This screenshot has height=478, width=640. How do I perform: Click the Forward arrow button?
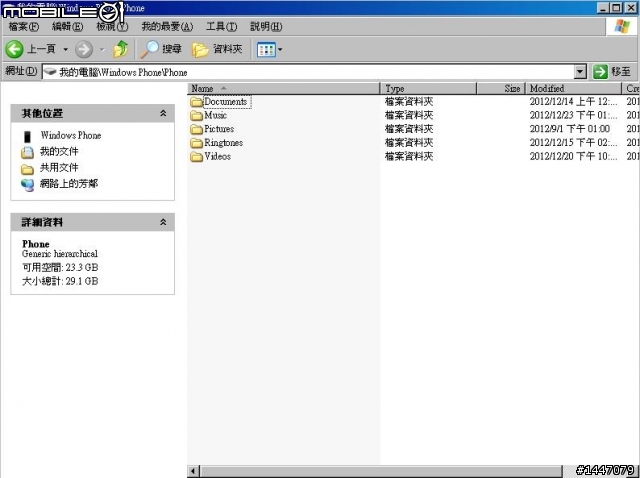[x=84, y=49]
